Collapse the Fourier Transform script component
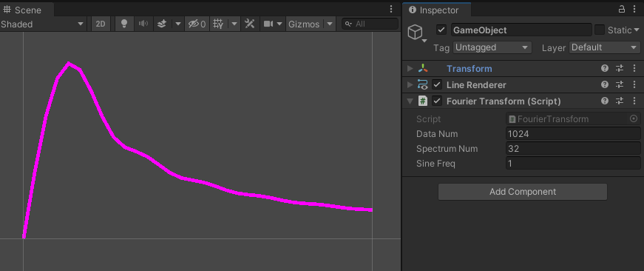Viewport: 644px width, 271px height. click(410, 101)
